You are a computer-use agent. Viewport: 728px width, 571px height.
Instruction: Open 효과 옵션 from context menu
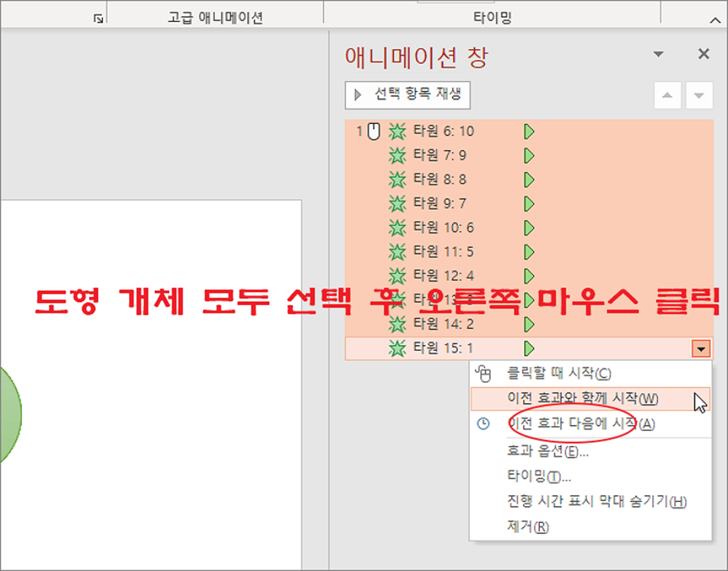click(x=591, y=451)
